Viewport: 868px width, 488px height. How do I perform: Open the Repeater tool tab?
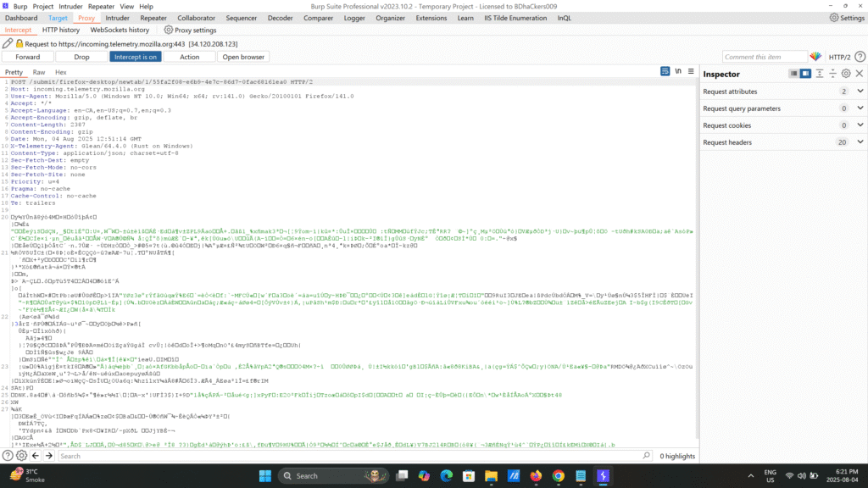pos(153,18)
